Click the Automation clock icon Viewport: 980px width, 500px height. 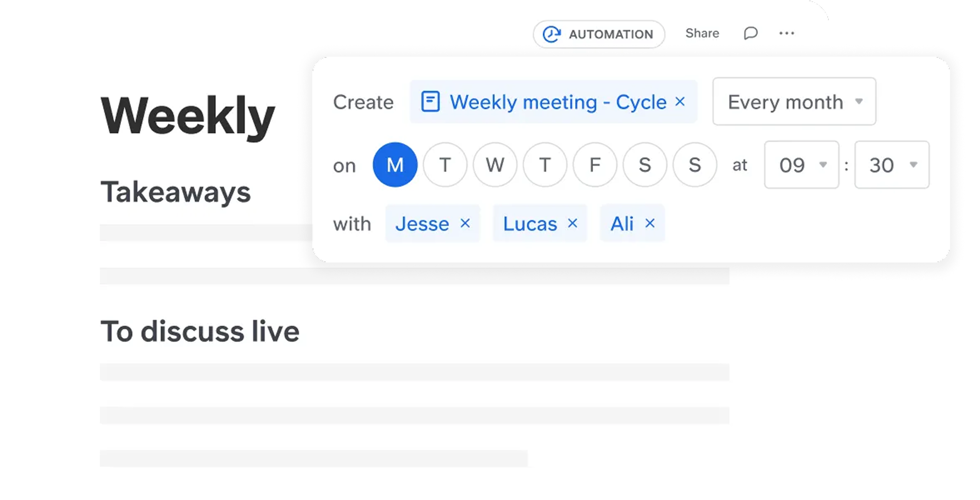(x=552, y=34)
